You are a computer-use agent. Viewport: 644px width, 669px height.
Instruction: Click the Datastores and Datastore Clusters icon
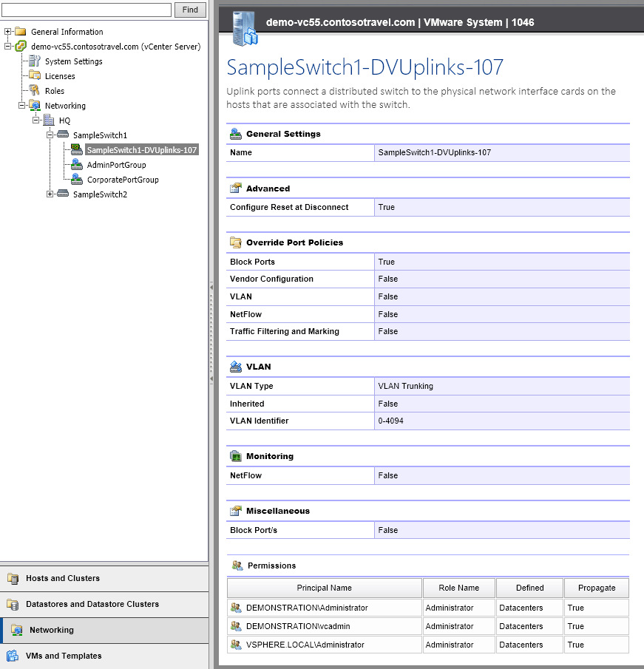(13, 605)
